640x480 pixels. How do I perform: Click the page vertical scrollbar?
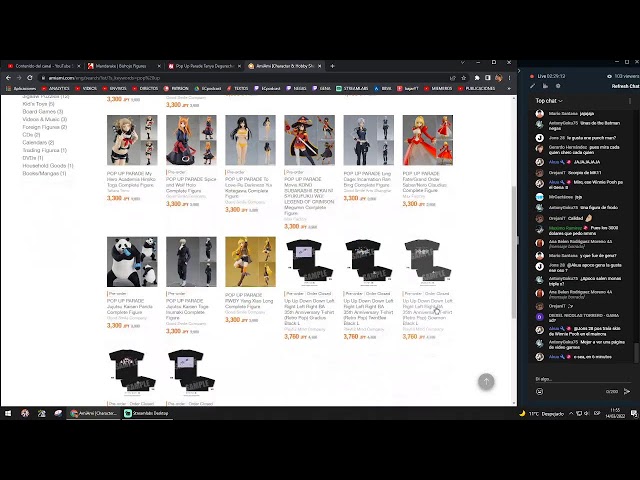(x=514, y=252)
